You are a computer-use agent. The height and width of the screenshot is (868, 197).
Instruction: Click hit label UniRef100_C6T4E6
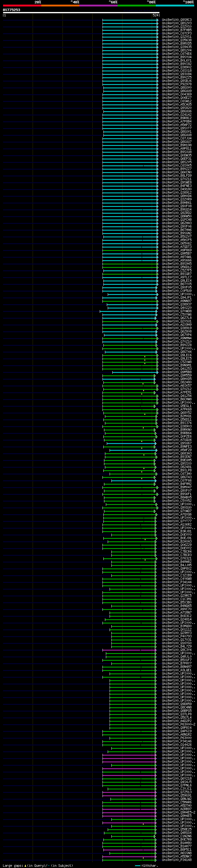click(x=177, y=54)
